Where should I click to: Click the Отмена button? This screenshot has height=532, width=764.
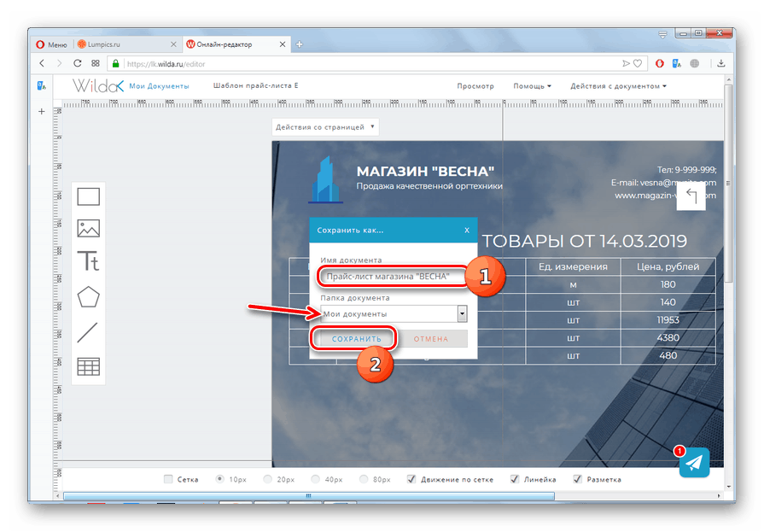(431, 338)
